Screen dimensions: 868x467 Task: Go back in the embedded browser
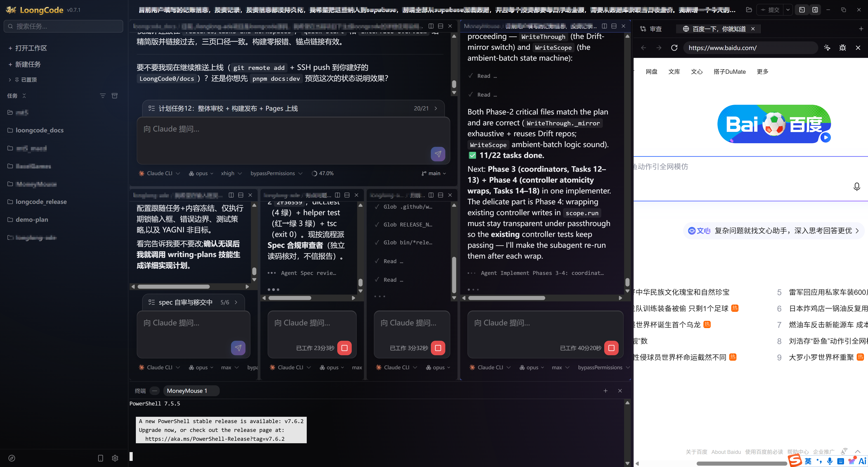(644, 48)
